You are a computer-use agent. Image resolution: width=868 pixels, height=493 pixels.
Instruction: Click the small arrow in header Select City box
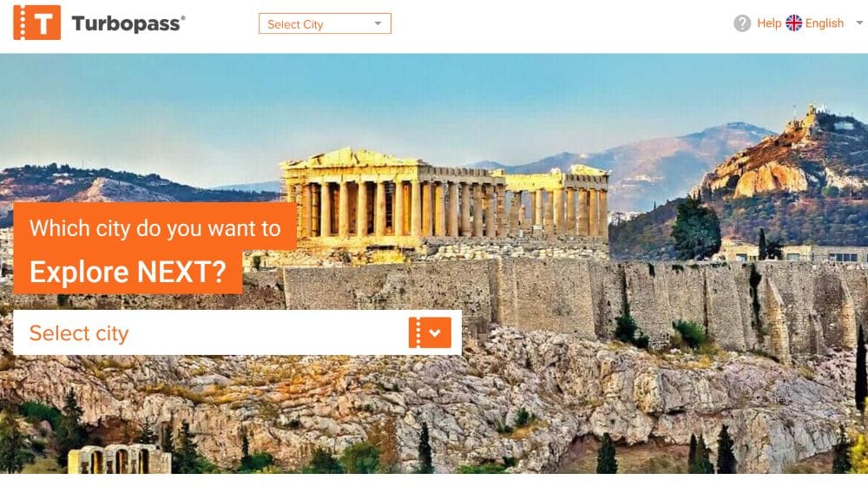[378, 23]
